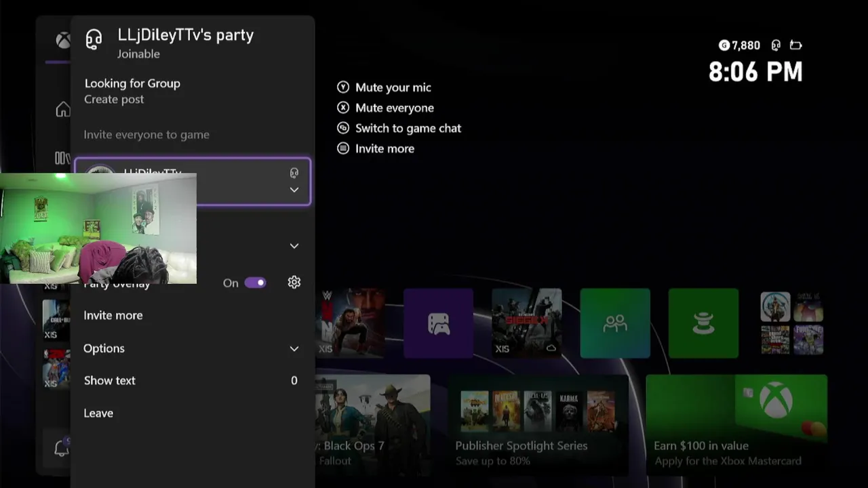Click the menu button icon for Invite more
Image resolution: width=868 pixels, height=488 pixels.
pos(343,148)
